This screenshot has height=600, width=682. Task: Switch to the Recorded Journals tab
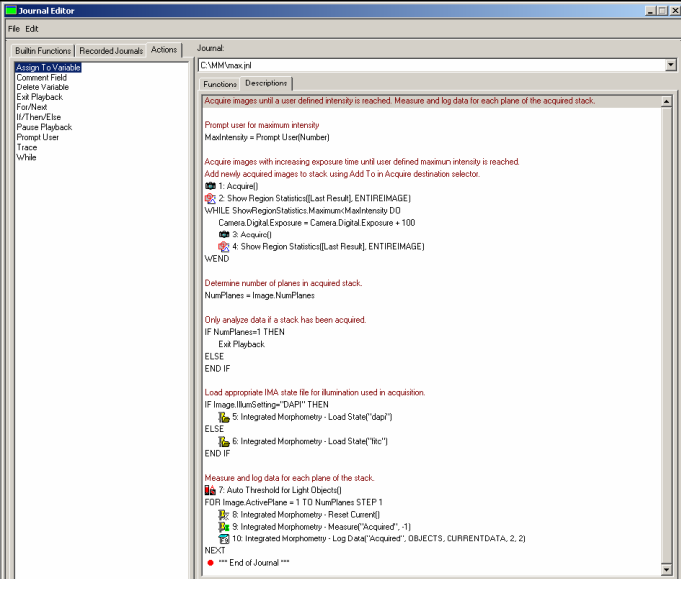pos(112,50)
